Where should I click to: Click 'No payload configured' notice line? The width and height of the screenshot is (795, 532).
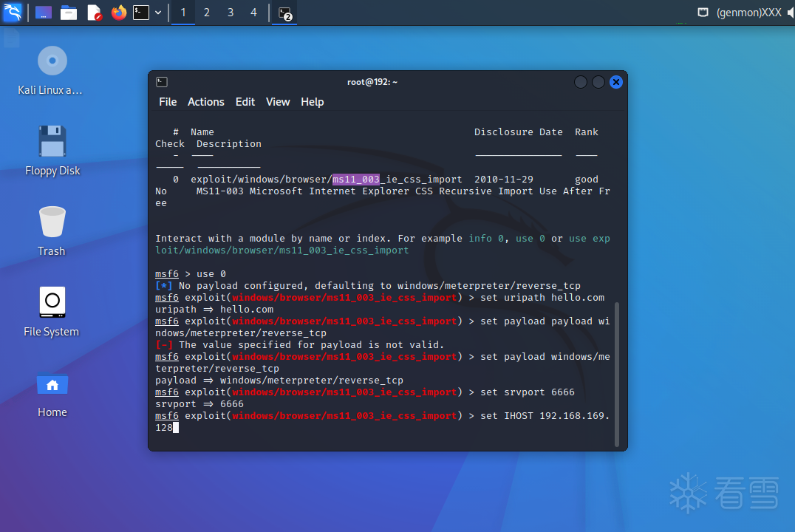368,285
